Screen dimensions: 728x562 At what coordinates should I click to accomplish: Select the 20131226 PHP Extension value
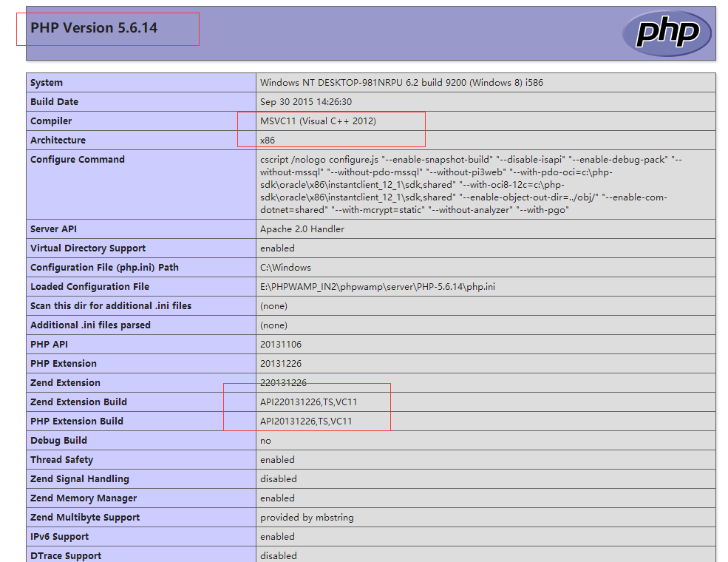pos(281,364)
